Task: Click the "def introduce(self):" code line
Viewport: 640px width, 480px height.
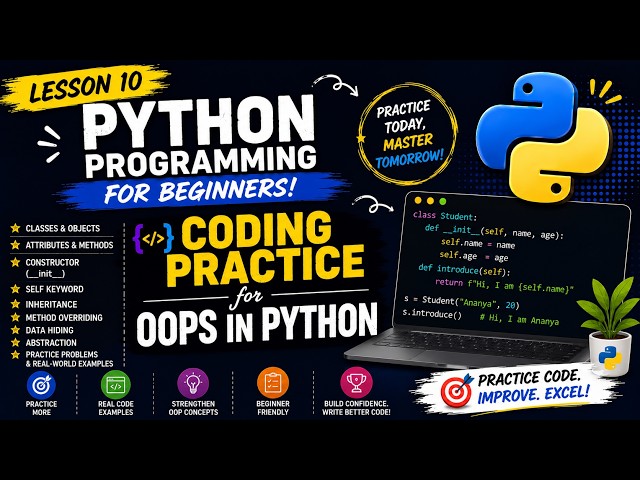Action: pyautogui.click(x=464, y=269)
